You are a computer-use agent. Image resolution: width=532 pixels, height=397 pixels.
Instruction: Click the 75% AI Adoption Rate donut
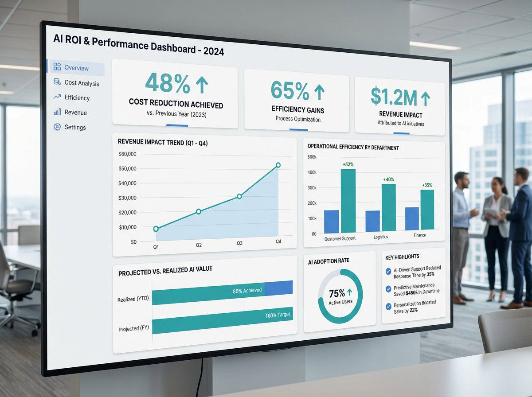pyautogui.click(x=340, y=296)
